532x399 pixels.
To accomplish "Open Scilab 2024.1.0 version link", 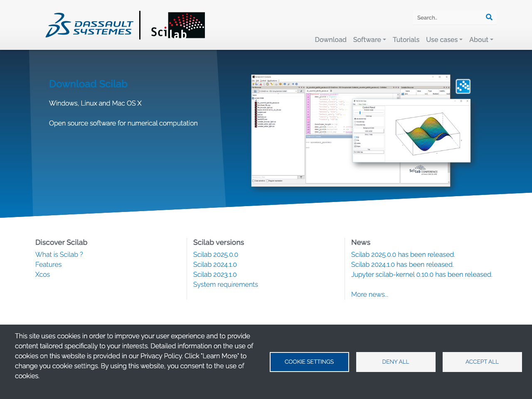I will (215, 264).
